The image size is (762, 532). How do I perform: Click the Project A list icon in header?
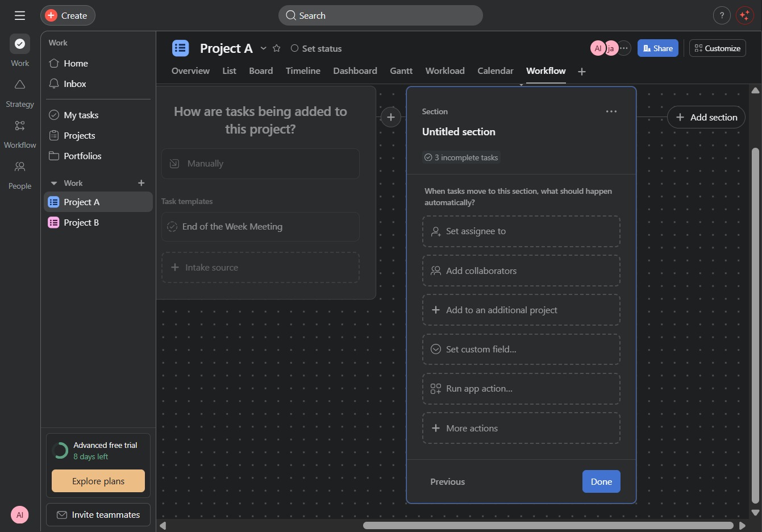click(181, 48)
